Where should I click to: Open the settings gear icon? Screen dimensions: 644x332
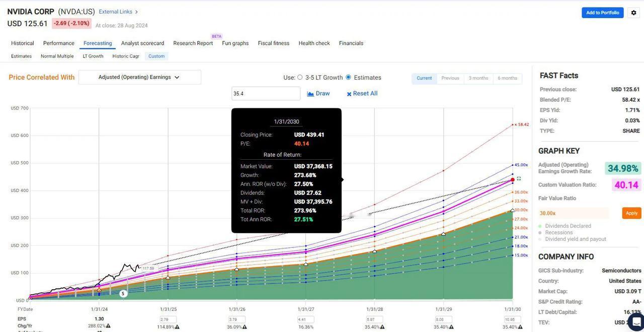click(x=633, y=13)
